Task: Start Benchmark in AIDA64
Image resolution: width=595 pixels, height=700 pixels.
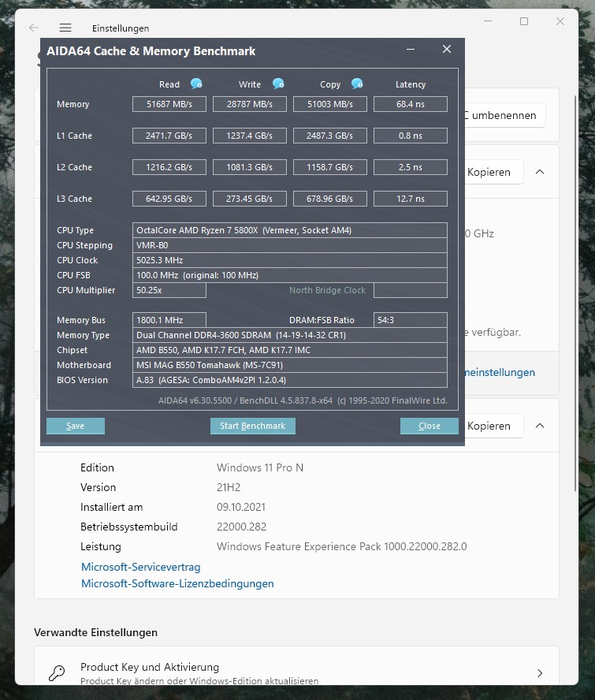Action: pos(253,426)
